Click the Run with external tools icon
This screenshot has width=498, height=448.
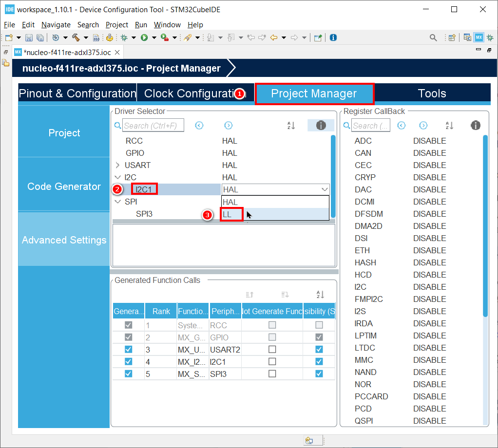pos(165,38)
